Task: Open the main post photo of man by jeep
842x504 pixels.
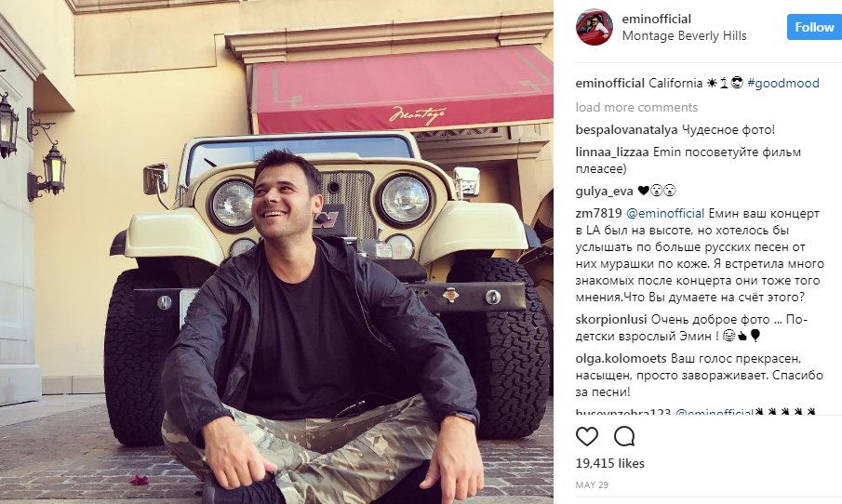Action: pyautogui.click(x=276, y=252)
